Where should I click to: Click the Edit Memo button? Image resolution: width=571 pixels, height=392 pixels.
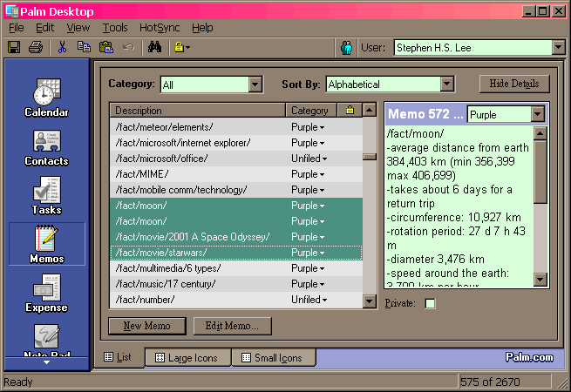coord(232,326)
